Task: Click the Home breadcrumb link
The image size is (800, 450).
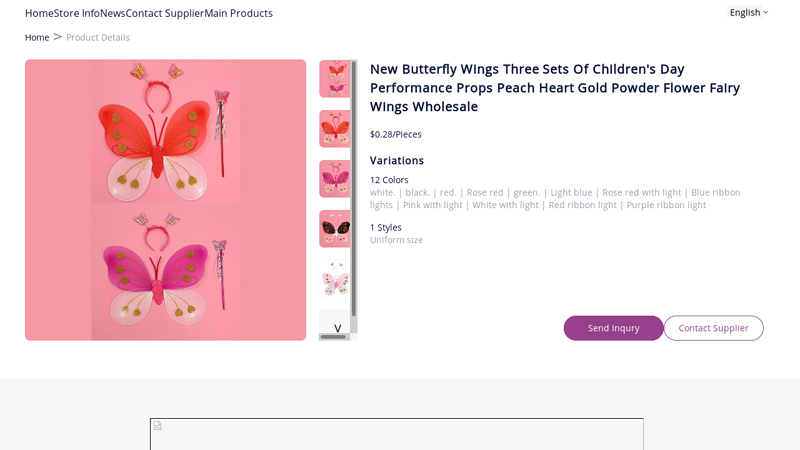Action: pyautogui.click(x=37, y=37)
